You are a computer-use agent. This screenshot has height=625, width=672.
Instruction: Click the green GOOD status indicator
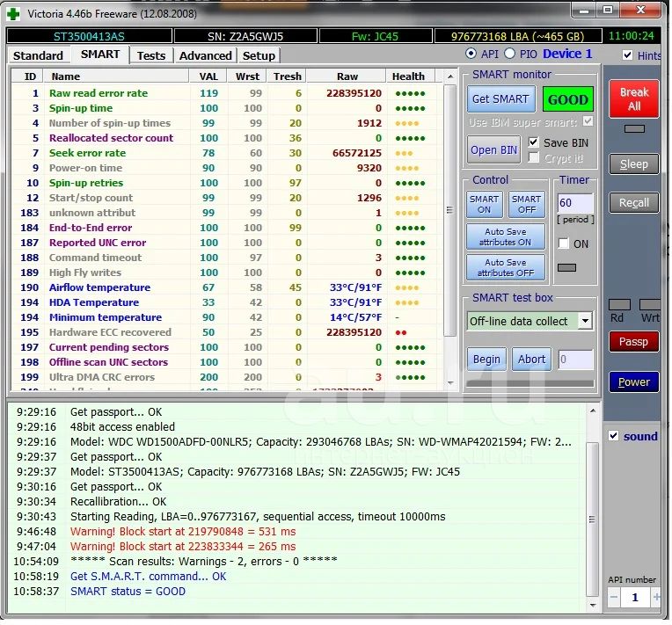tap(568, 99)
